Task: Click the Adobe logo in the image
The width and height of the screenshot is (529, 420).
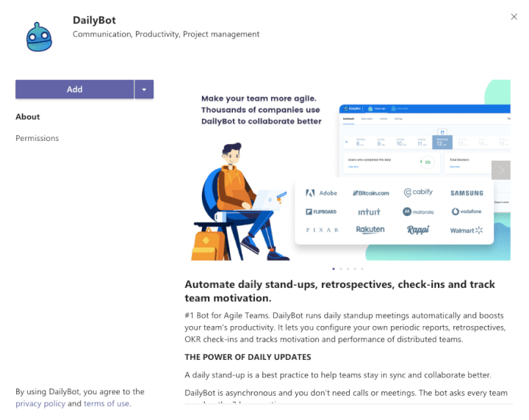Action: click(321, 193)
